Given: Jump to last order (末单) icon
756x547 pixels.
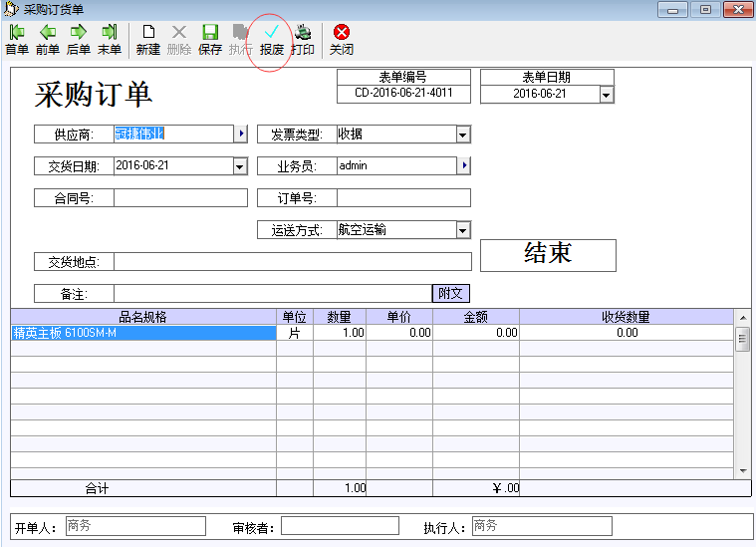Looking at the screenshot, I should click(110, 32).
